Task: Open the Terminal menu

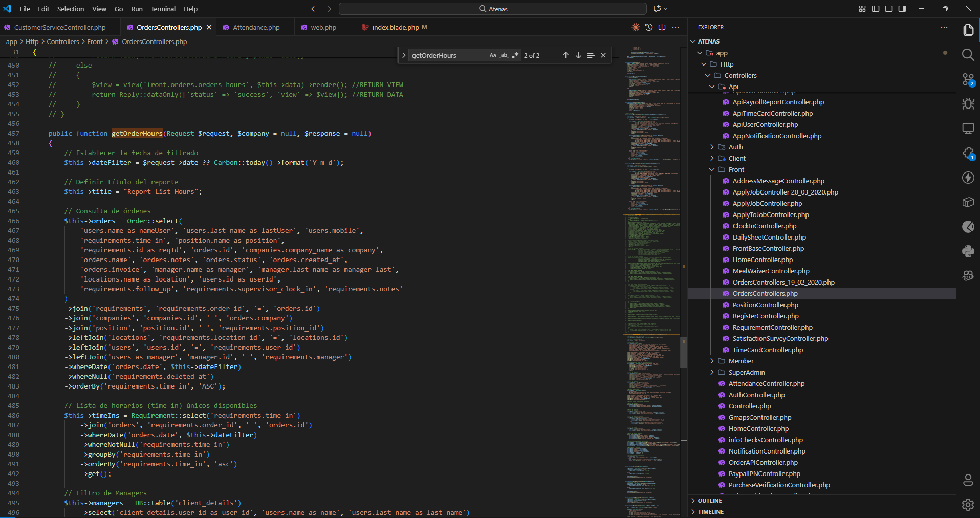Action: 163,9
